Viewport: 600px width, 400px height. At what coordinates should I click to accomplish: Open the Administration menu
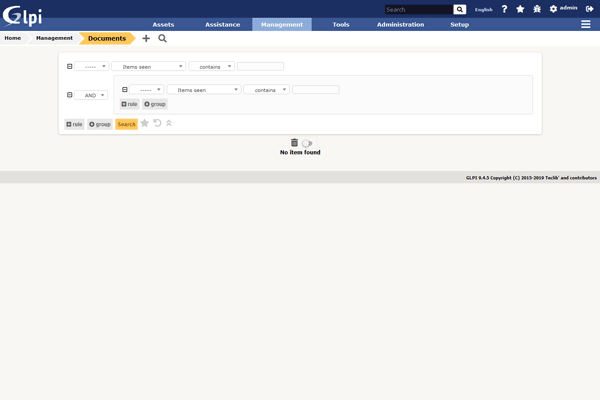400,24
